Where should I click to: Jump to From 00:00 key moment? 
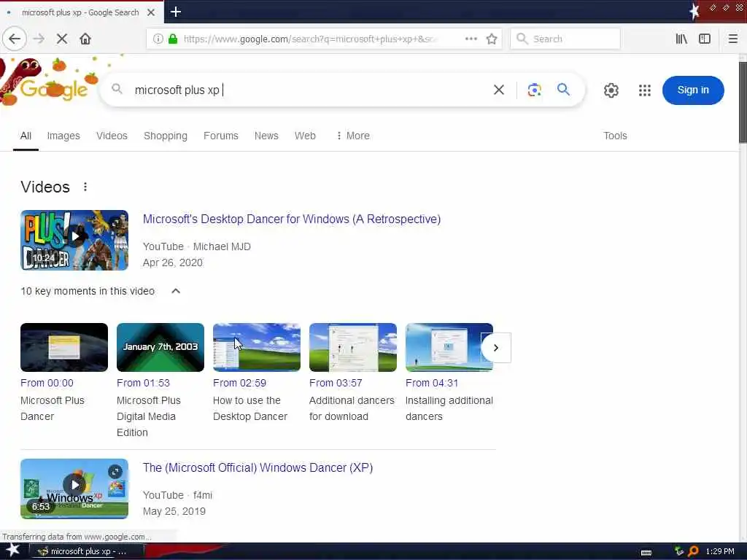(x=47, y=383)
